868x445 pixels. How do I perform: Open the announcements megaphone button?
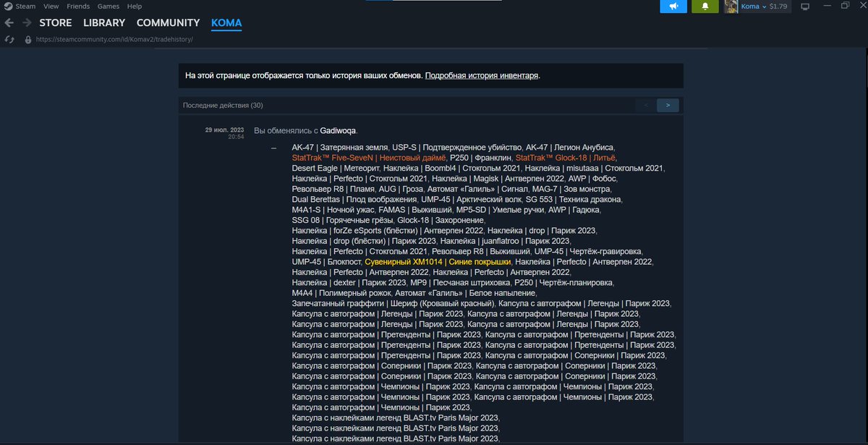coord(673,7)
